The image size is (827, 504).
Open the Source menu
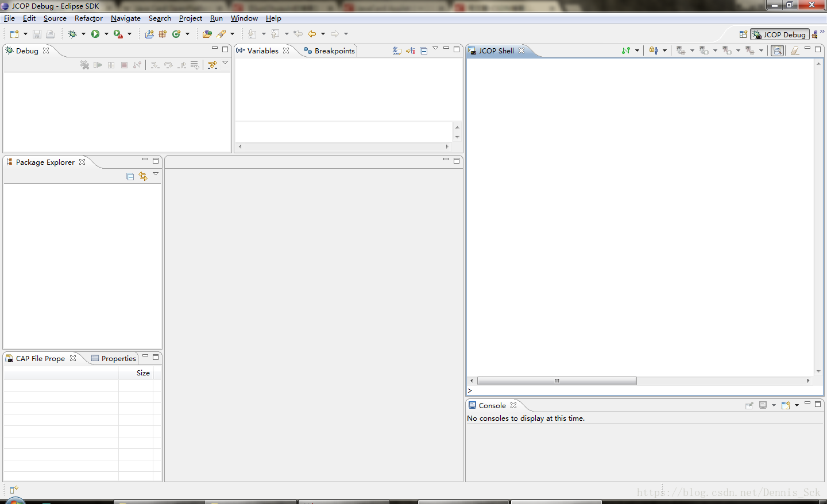pos(55,18)
